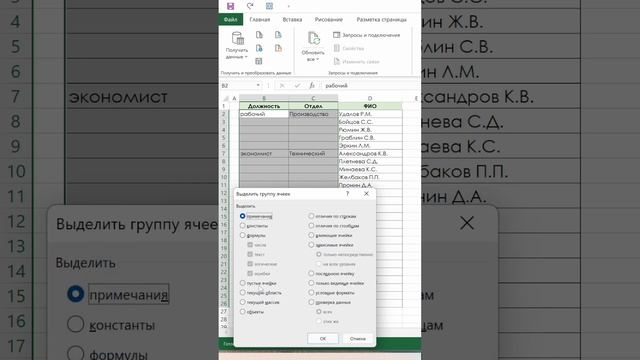Select the последнюю ячейку radio button
Viewport: 640px width, 360px height.
click(x=311, y=273)
